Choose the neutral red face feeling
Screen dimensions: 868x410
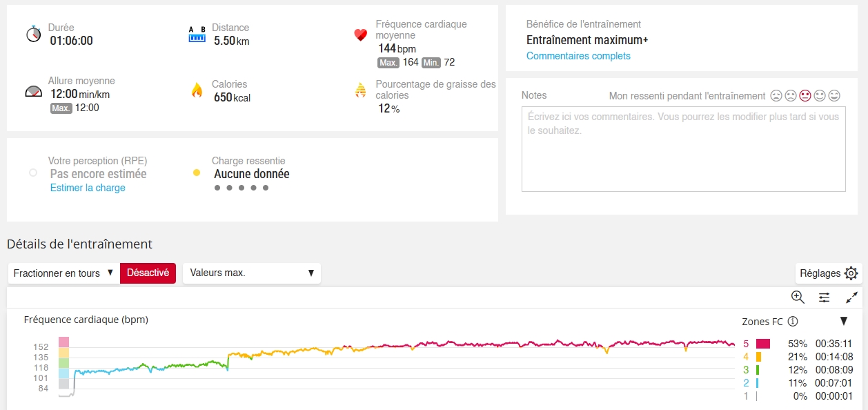805,95
